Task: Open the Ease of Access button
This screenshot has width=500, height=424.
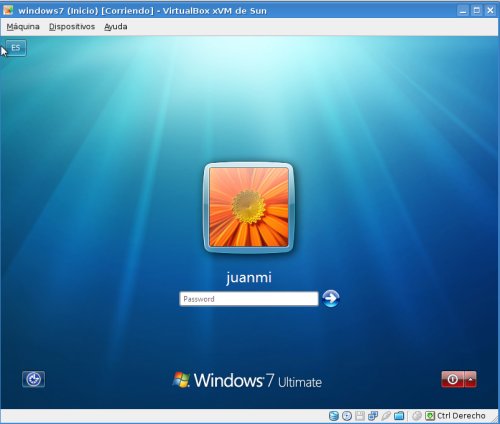Action: pos(33,379)
